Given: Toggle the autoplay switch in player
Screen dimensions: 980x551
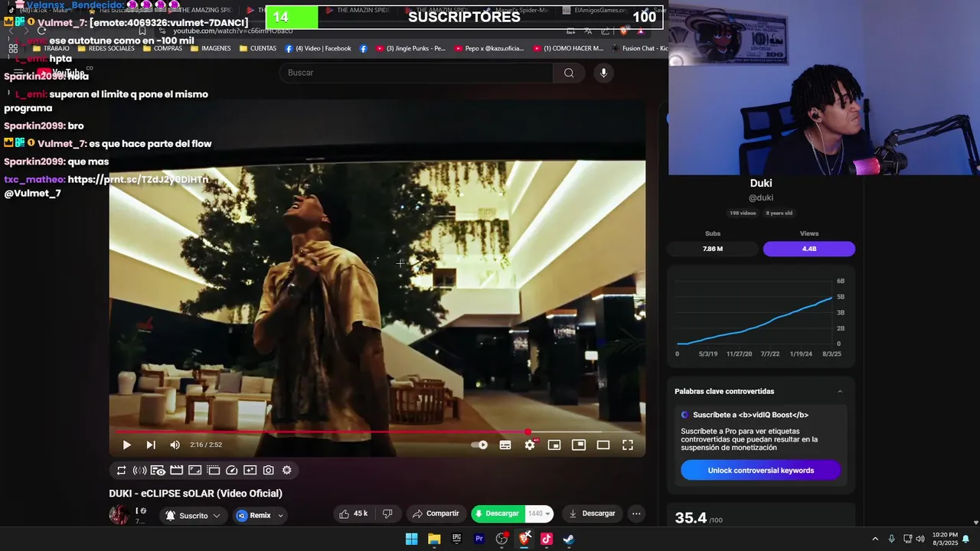Looking at the screenshot, I should (x=480, y=445).
